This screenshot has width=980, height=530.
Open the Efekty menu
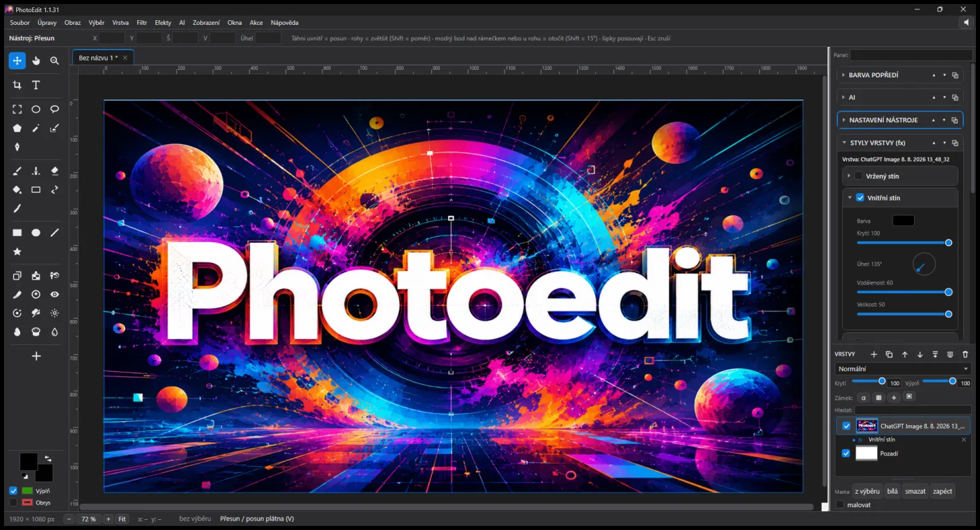[x=163, y=23]
